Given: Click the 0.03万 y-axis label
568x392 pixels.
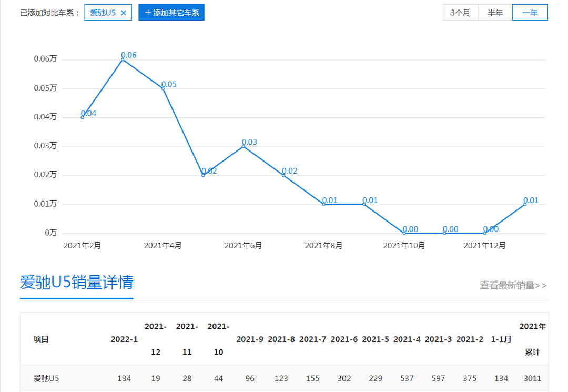Looking at the screenshot, I should (45, 146).
